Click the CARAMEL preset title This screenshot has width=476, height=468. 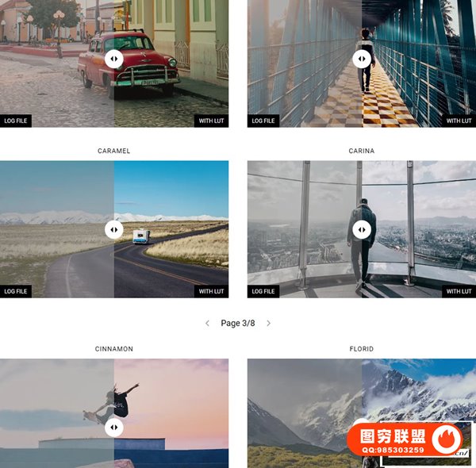coord(113,151)
